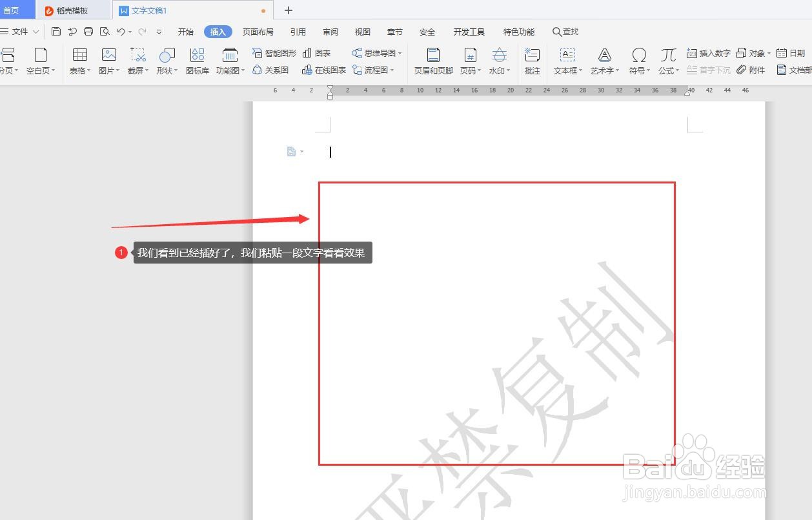Viewport: 812px width, 520px height.
Task: Click 页眉和页脚 header and footer
Action: [434, 61]
